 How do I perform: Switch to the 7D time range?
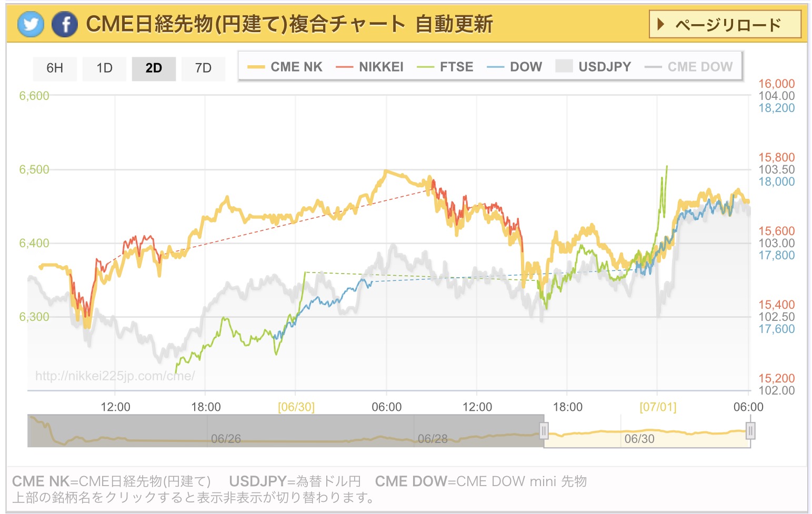pos(203,68)
